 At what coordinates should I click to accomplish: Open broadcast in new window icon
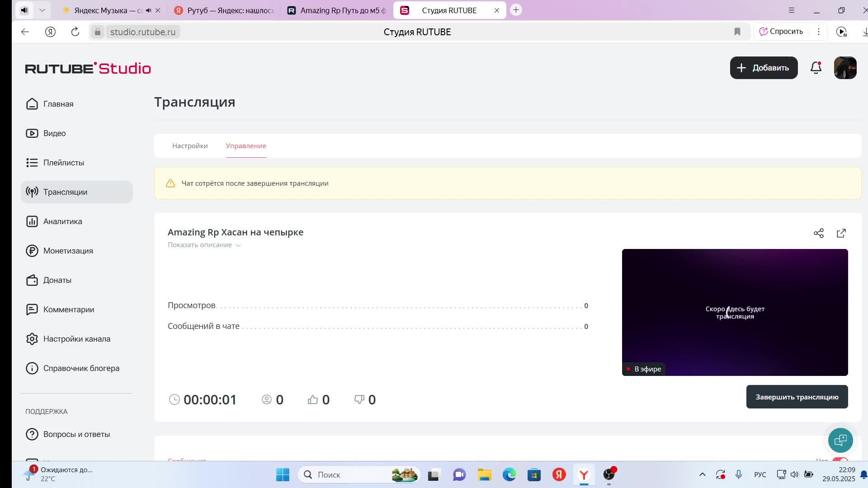841,233
